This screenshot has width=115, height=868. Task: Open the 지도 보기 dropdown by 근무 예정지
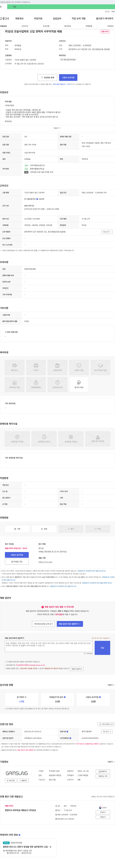pos(107,232)
